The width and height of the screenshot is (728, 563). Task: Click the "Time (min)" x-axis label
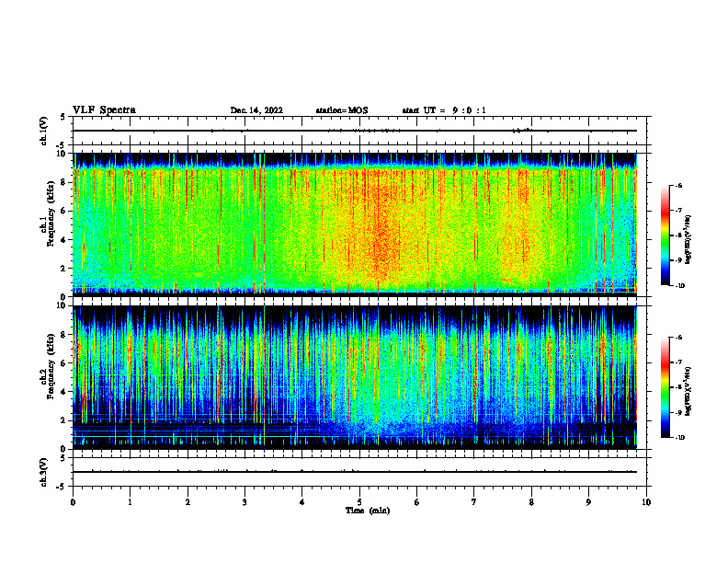tap(368, 511)
